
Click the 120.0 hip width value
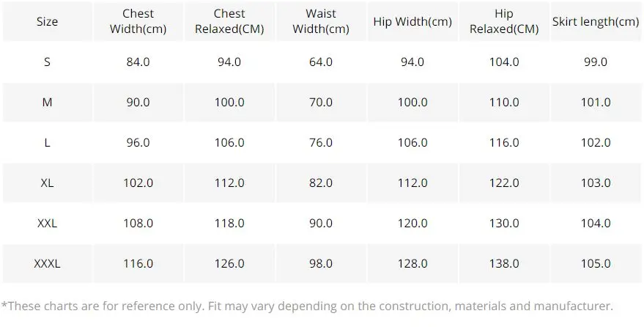pos(412,223)
